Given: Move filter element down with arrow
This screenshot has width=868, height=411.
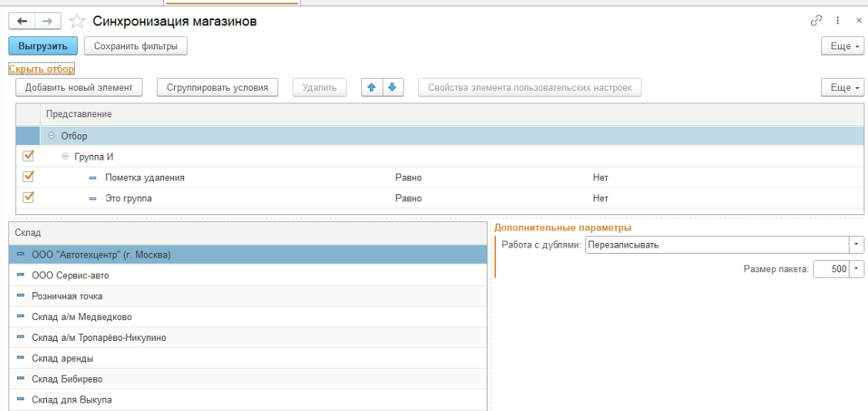Looking at the screenshot, I should (x=392, y=87).
